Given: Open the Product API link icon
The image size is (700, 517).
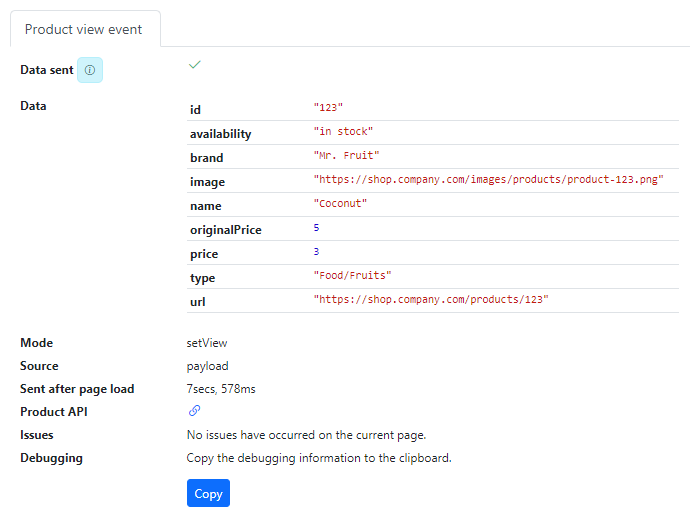Looking at the screenshot, I should point(194,411).
